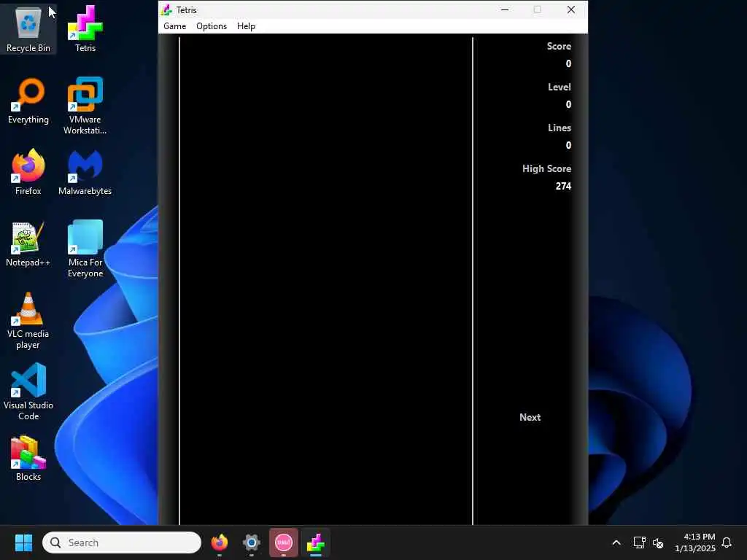Open the network status tray icon

(x=639, y=542)
